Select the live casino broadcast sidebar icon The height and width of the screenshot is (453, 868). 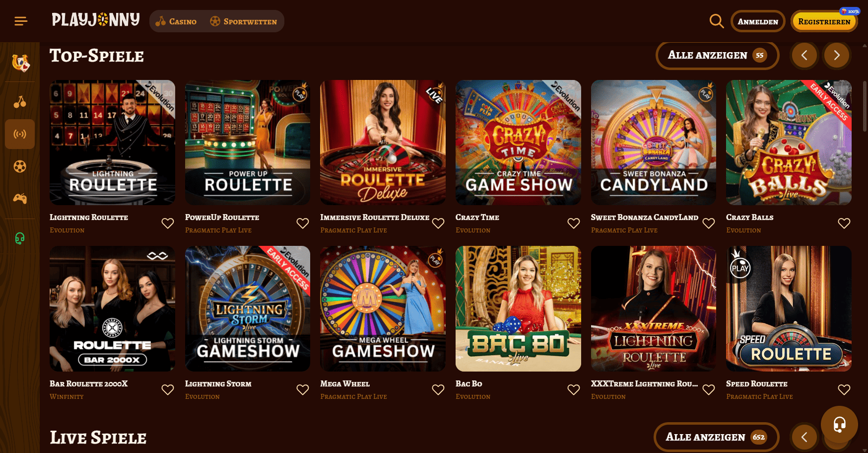tap(20, 134)
